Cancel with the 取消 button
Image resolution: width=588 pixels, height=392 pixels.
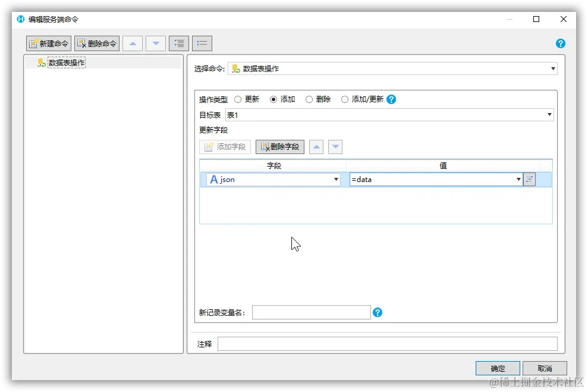click(545, 368)
